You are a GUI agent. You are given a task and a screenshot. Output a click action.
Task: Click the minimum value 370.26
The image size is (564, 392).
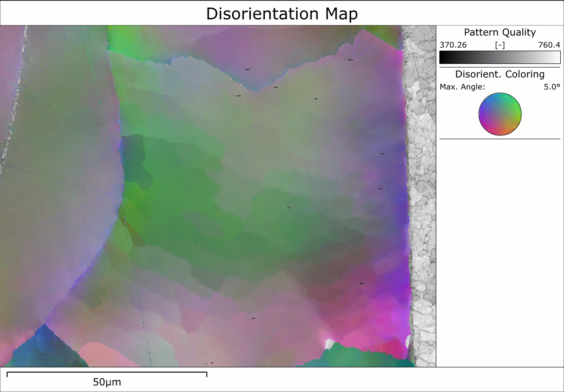[x=454, y=45]
